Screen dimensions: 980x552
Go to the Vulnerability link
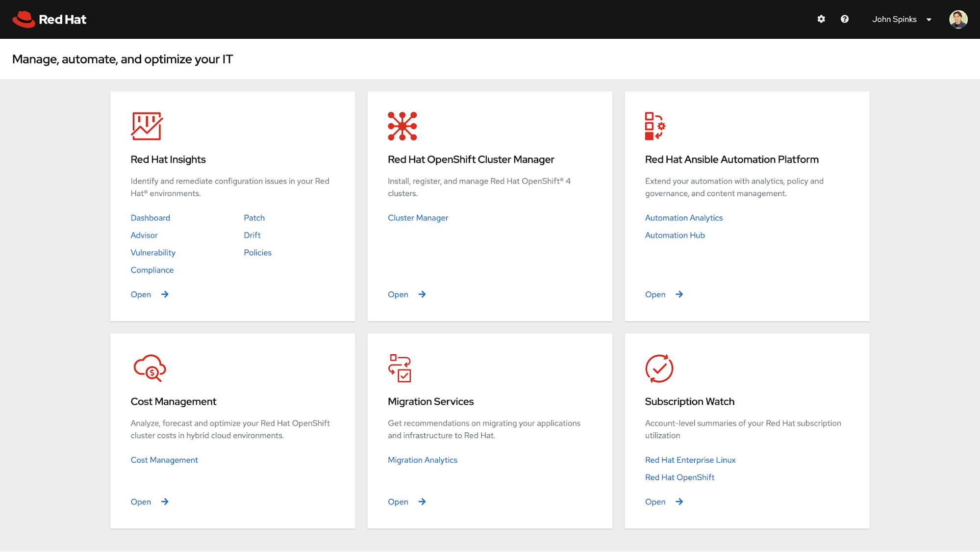[x=153, y=253]
